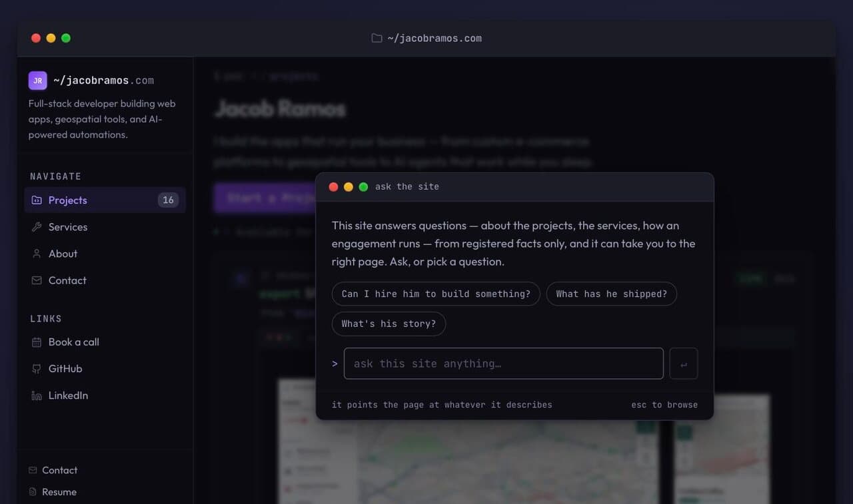Click the 'esc to browse' hint text
Image resolution: width=853 pixels, height=504 pixels.
click(x=664, y=405)
